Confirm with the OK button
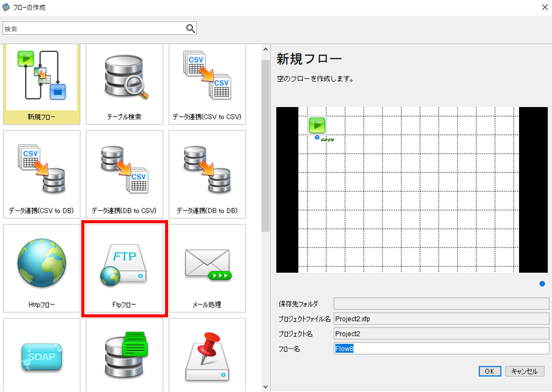Screen dimensions: 552x392 click(x=490, y=371)
